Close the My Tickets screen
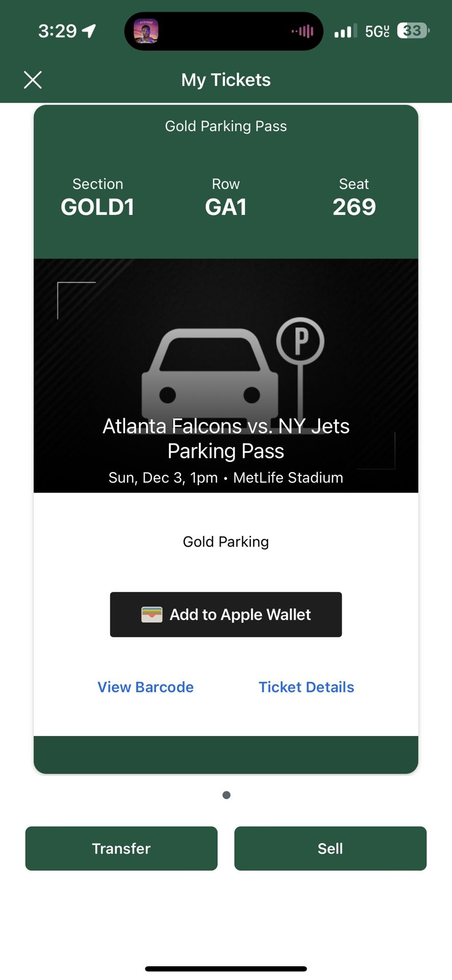The height and width of the screenshot is (980, 452). pos(33,80)
